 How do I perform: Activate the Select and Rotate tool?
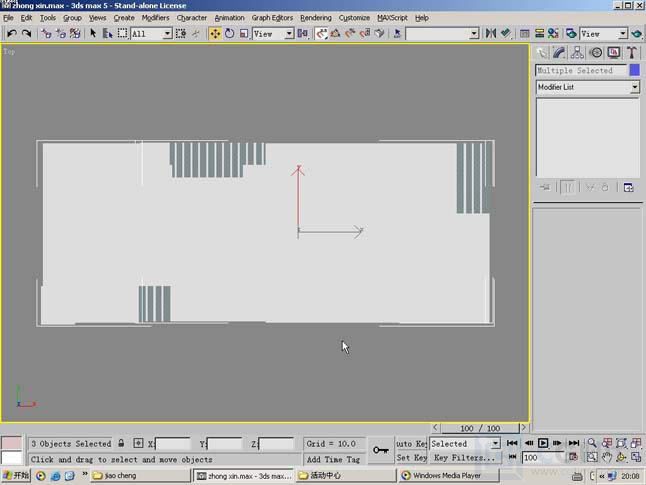(229, 33)
